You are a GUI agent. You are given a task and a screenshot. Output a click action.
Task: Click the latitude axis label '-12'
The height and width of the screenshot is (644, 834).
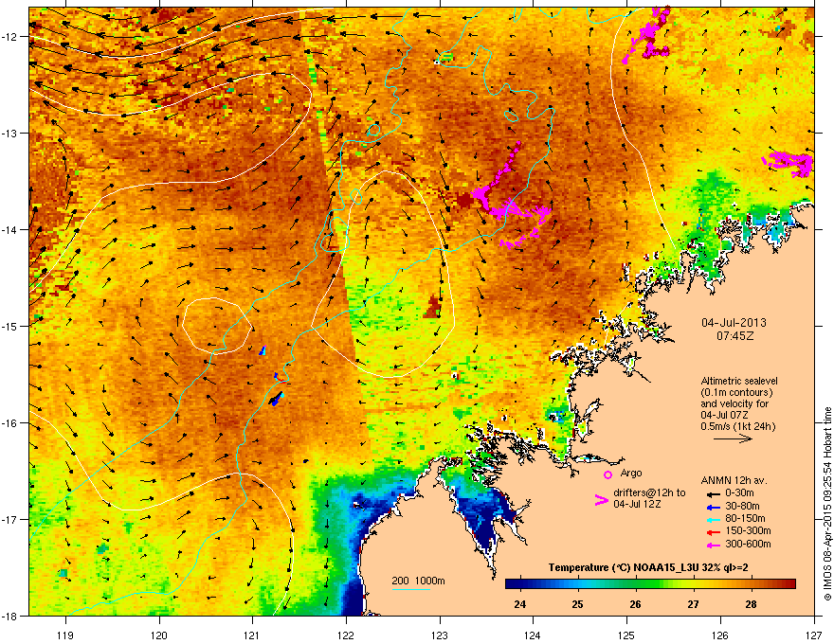point(9,37)
